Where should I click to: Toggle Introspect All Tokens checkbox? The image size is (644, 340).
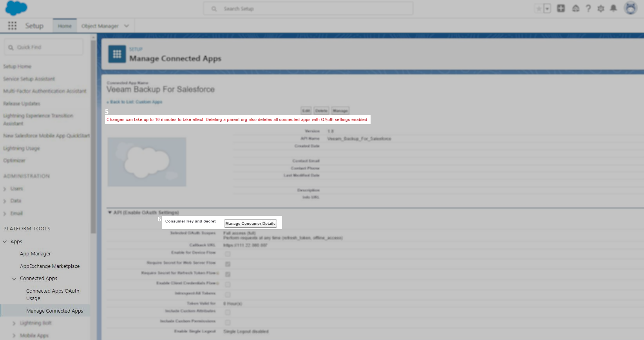pyautogui.click(x=228, y=295)
